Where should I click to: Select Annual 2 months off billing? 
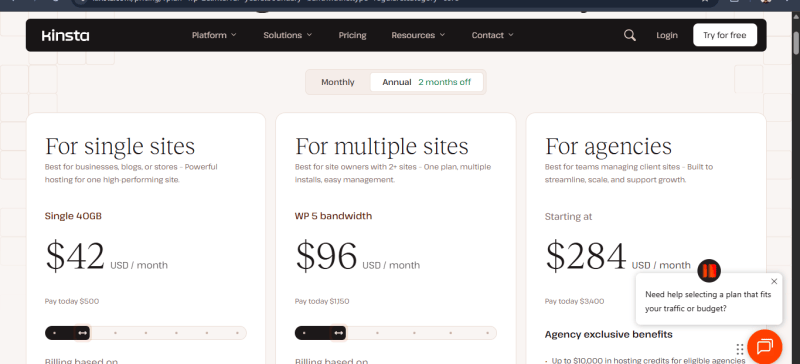click(427, 82)
